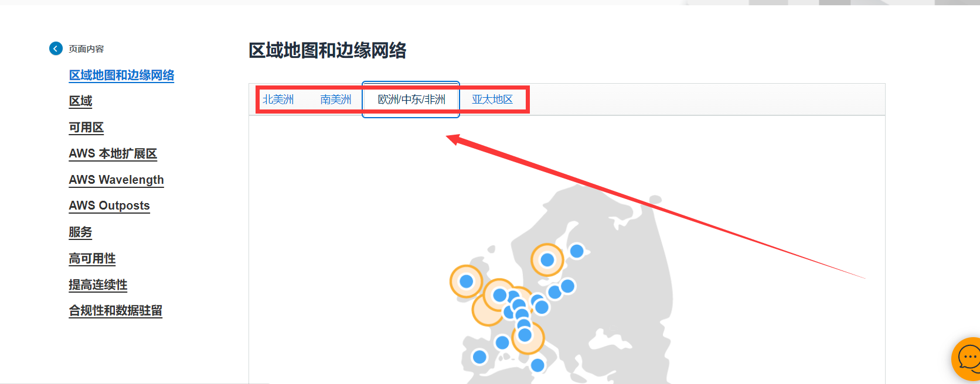The image size is (980, 384).
Task: Jump to the 提高连续性 section
Action: (98, 285)
